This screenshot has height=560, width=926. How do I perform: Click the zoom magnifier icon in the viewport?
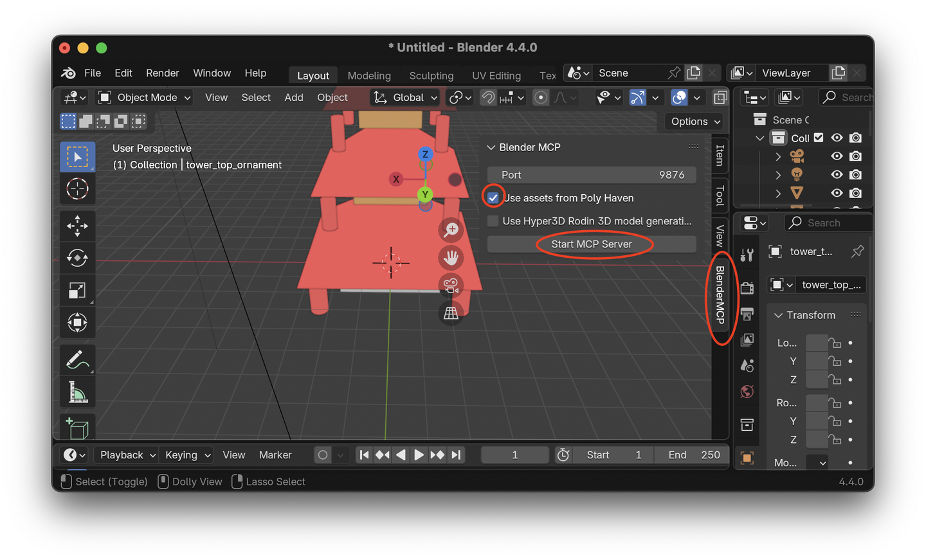pos(451,230)
